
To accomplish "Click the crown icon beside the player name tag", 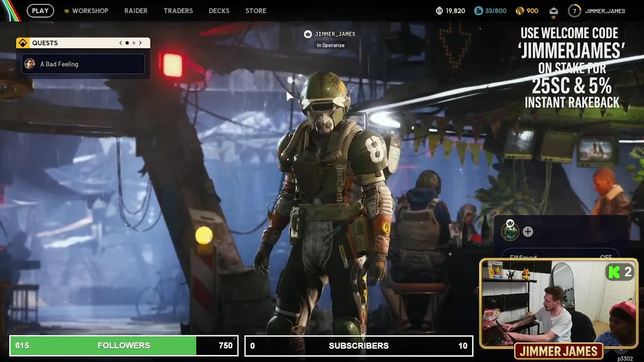I will coord(308,34).
